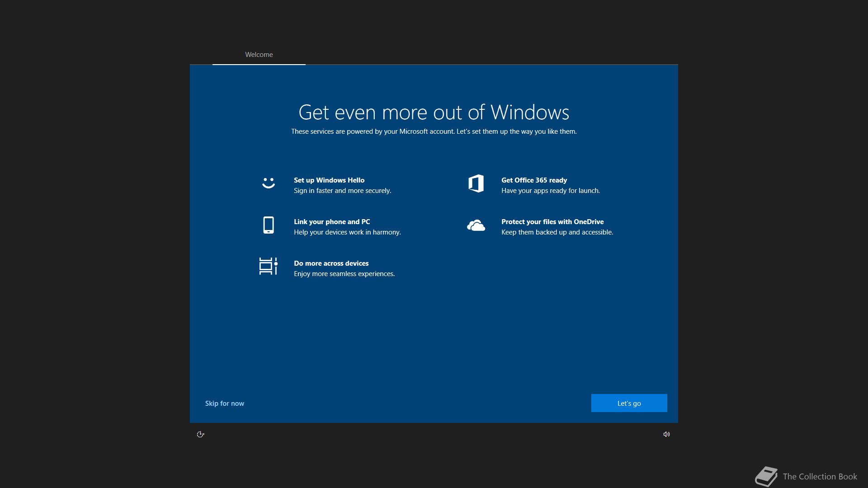Screen dimensions: 868x488
Task: Click the OneDrive cloud icon
Action: [x=476, y=225]
